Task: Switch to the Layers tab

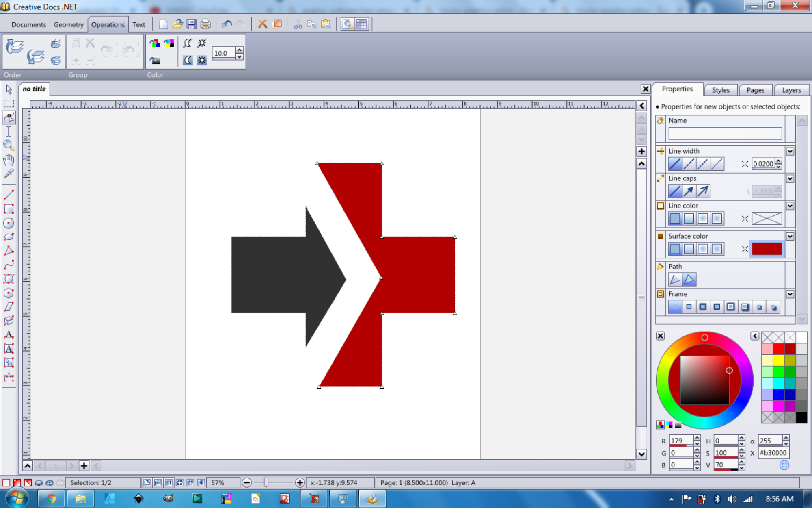Action: pos(791,90)
